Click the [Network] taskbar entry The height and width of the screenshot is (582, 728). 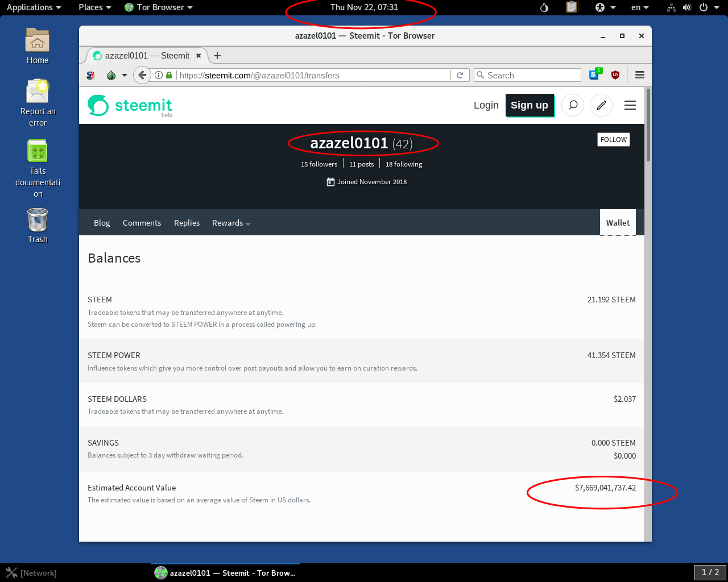pos(32,573)
